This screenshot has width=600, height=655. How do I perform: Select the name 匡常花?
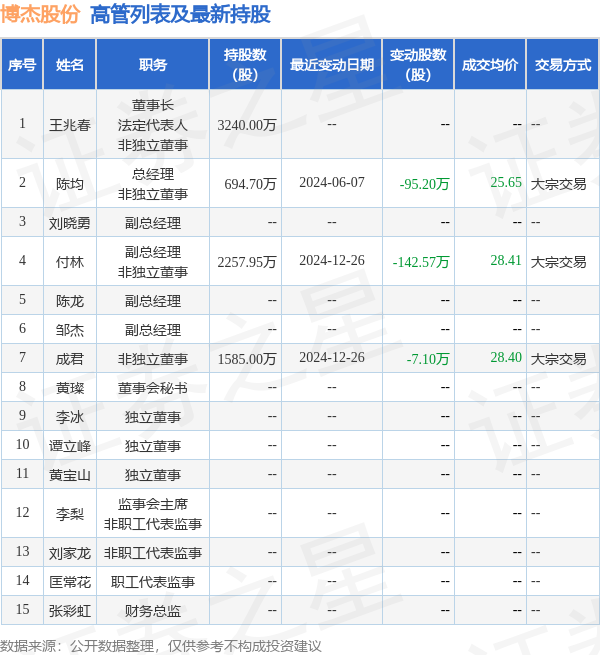pyautogui.click(x=70, y=581)
